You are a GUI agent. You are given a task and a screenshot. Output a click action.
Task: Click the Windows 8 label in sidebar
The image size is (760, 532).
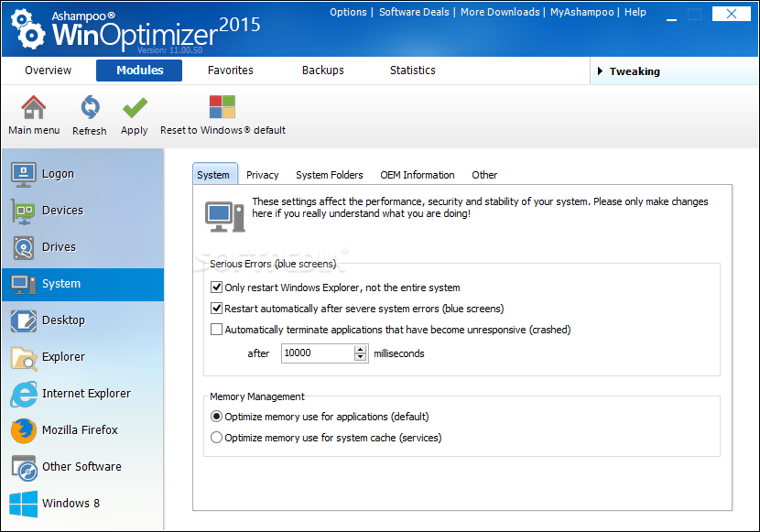point(71,503)
